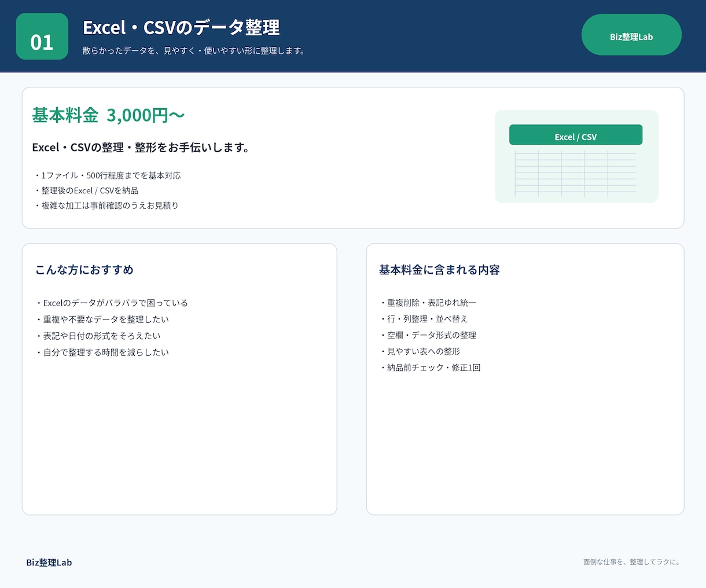This screenshot has width=706, height=588.
Task: Click the green Excel / CSV label bar
Action: coord(576,135)
